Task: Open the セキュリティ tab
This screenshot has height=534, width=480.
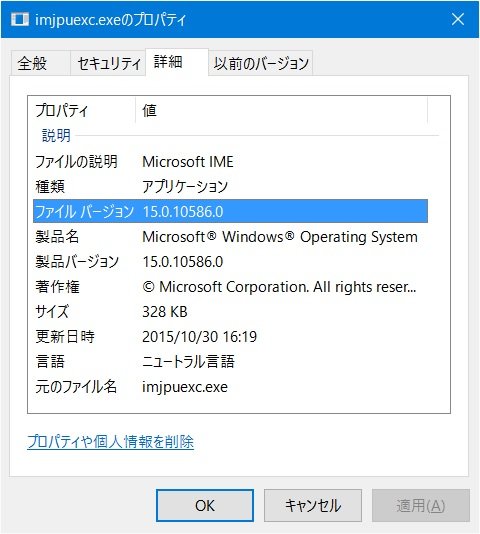Action: click(x=109, y=63)
